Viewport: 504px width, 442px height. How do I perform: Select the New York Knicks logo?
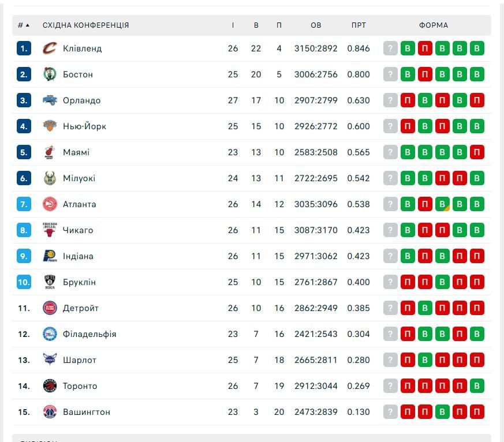[50, 126]
